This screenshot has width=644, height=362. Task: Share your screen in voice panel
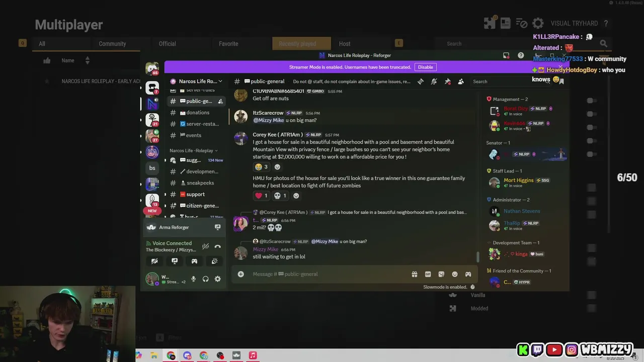pyautogui.click(x=175, y=261)
